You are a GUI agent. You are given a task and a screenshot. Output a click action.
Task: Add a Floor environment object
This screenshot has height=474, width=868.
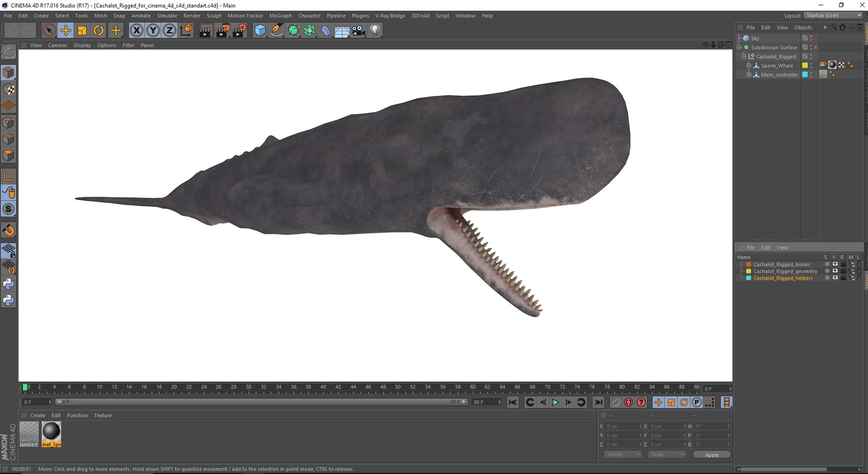(342, 31)
